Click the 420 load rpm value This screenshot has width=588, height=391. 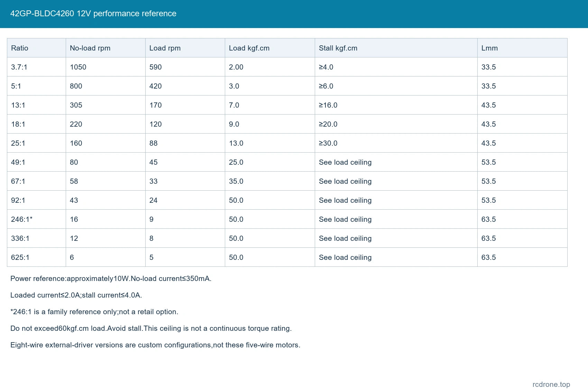click(156, 86)
